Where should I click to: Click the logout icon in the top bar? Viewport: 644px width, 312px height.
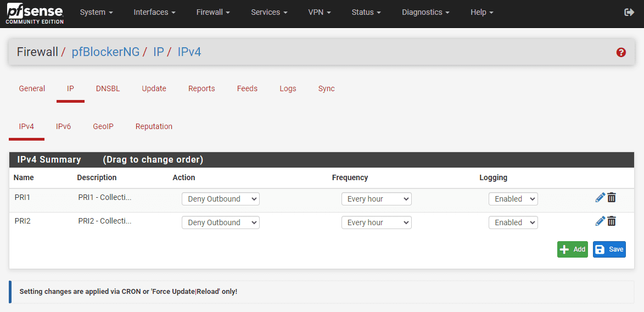pos(629,12)
